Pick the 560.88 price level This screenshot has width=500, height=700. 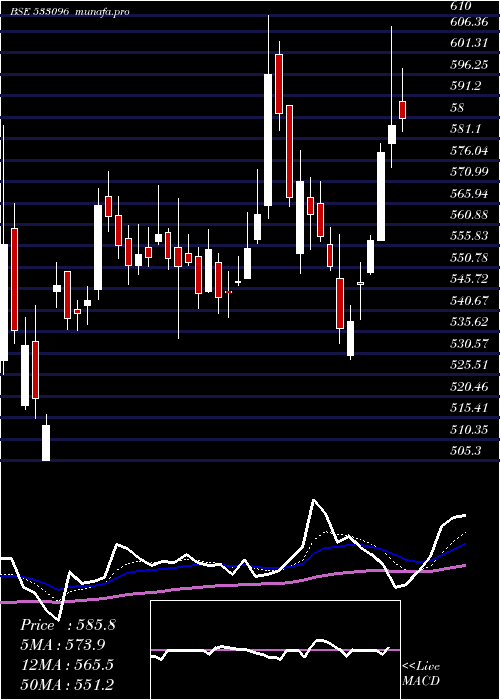(469, 215)
